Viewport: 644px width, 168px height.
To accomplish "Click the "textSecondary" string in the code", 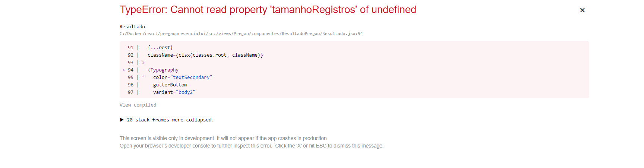I will coord(191,77).
